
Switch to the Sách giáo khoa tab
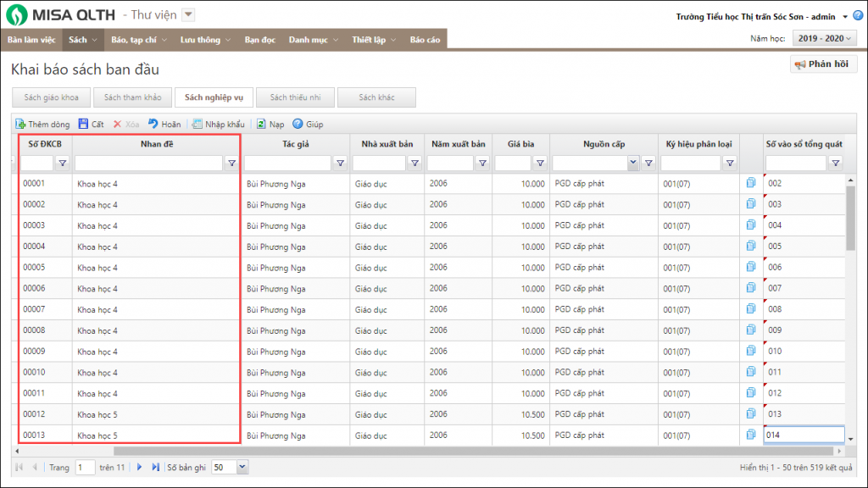[51, 97]
